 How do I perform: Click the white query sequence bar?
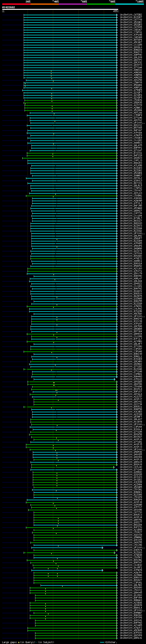coord(60,9)
